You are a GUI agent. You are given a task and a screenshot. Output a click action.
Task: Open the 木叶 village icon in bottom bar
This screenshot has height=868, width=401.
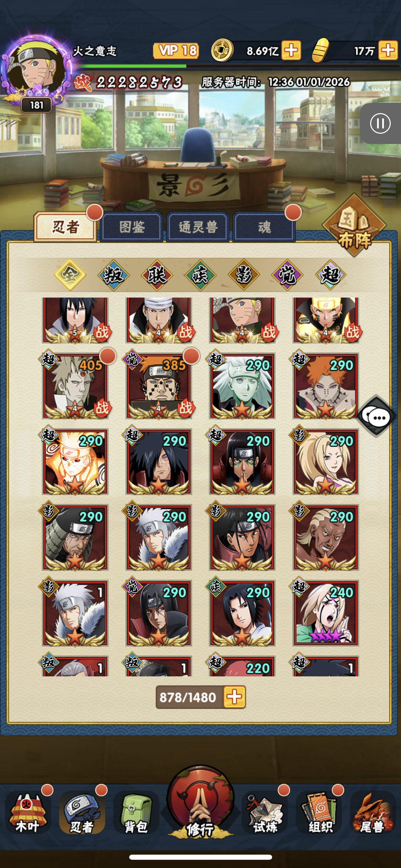[28, 813]
